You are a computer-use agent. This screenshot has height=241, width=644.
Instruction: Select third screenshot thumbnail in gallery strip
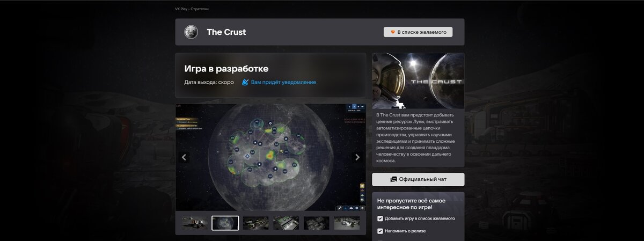click(x=255, y=223)
